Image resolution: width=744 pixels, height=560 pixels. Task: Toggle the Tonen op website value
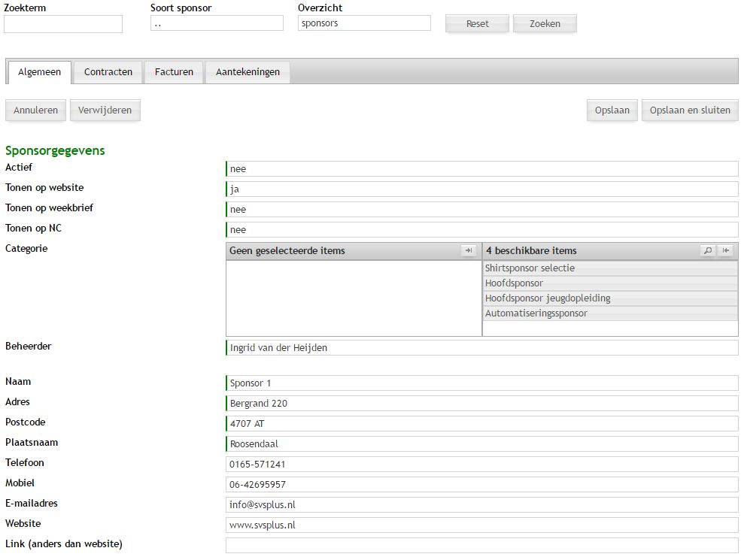click(x=481, y=189)
